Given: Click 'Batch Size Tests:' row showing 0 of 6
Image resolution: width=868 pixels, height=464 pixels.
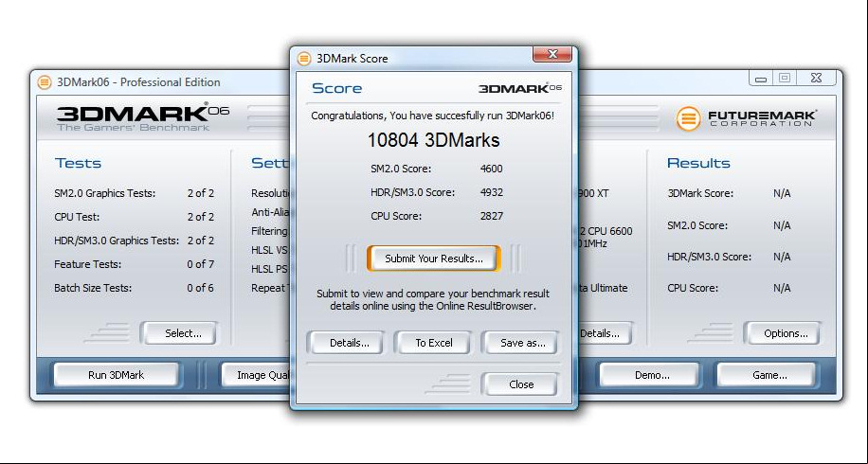Looking at the screenshot, I should coord(134,288).
